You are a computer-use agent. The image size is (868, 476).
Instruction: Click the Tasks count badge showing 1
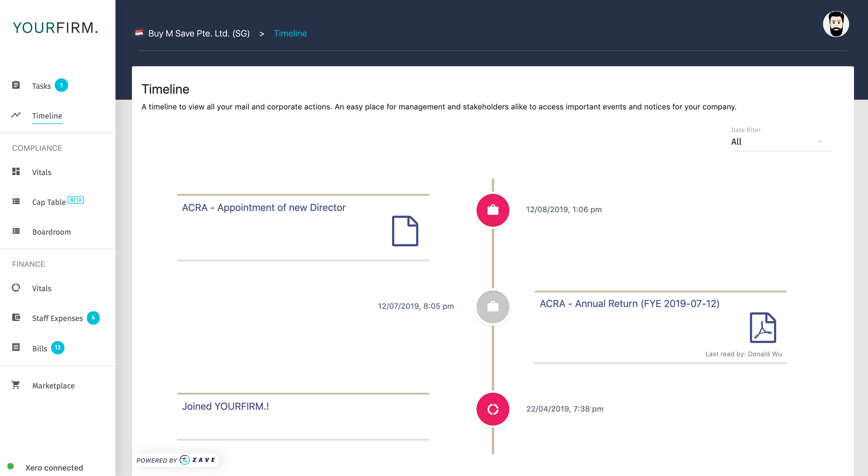(61, 85)
